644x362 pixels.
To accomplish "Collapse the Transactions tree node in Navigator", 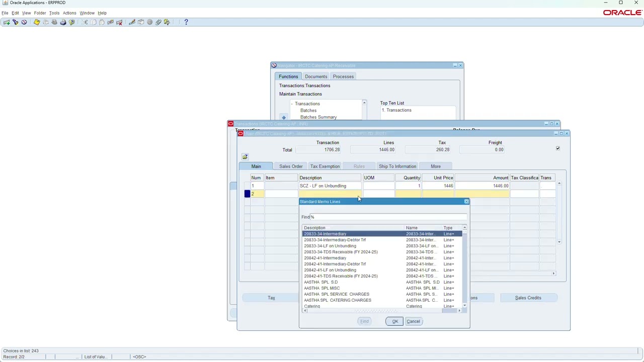I will pyautogui.click(x=292, y=104).
